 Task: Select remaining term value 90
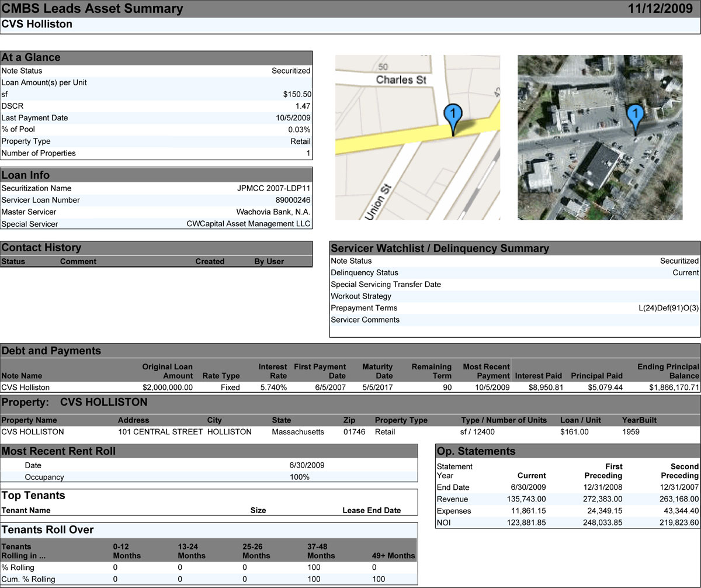click(x=447, y=387)
